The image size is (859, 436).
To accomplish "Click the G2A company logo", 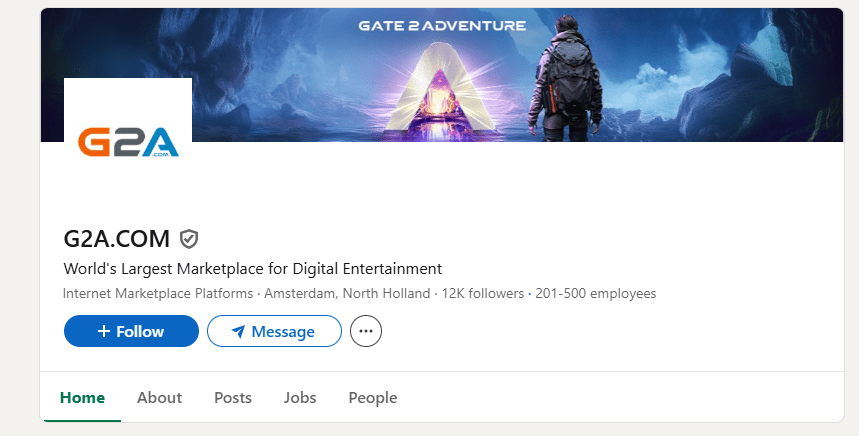I will [x=128, y=141].
